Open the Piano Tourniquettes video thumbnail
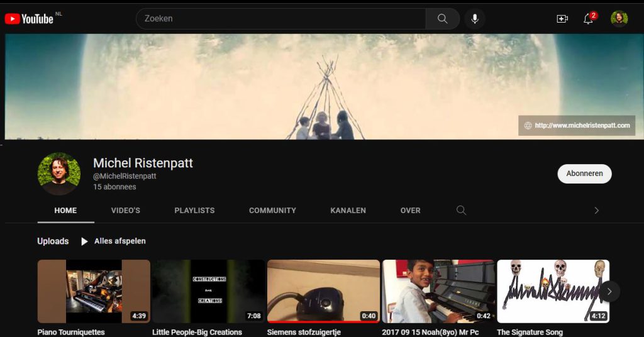This screenshot has height=337, width=644. point(94,291)
